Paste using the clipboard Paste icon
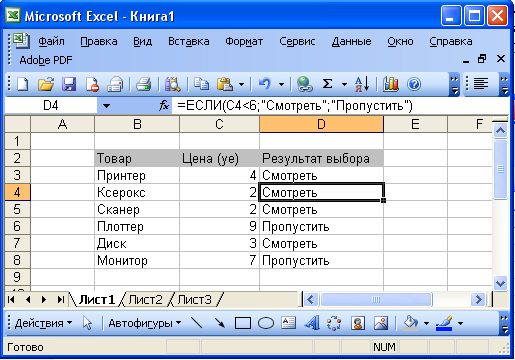Viewport: 515px width, 360px height. coord(225,84)
